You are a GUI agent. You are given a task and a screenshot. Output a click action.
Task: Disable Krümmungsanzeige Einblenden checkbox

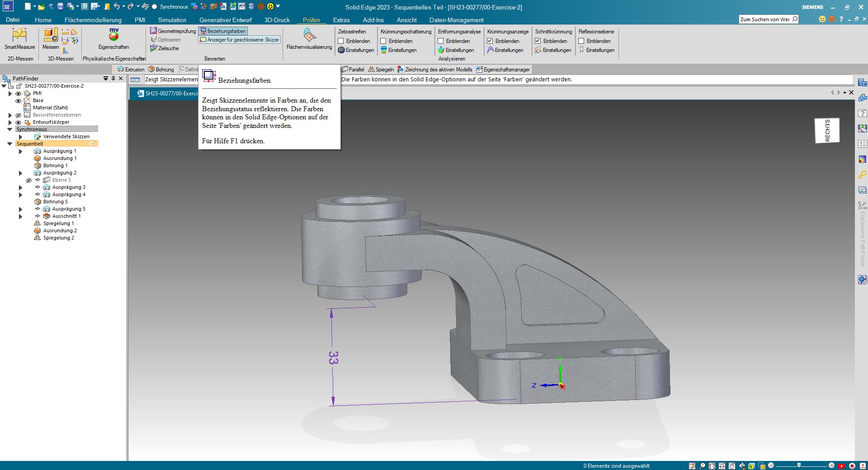coord(490,41)
